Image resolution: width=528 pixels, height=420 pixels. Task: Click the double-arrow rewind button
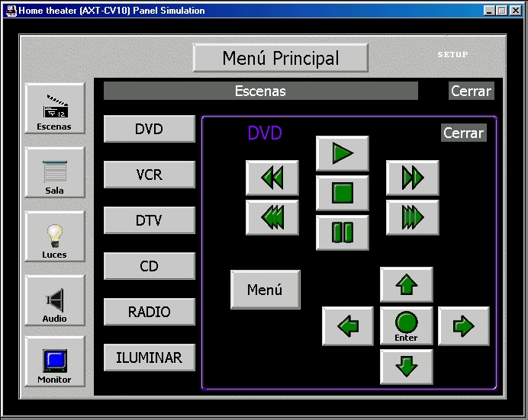click(272, 178)
